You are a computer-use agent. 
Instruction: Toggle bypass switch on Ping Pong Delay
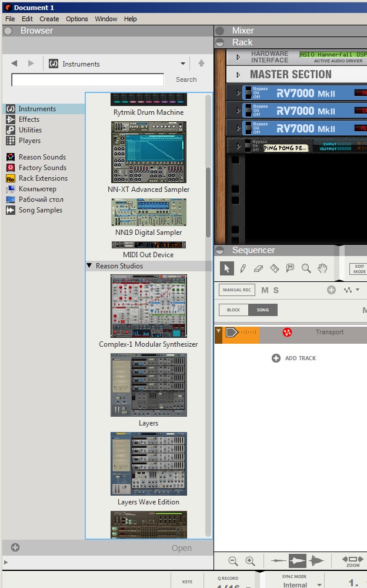[x=248, y=145]
